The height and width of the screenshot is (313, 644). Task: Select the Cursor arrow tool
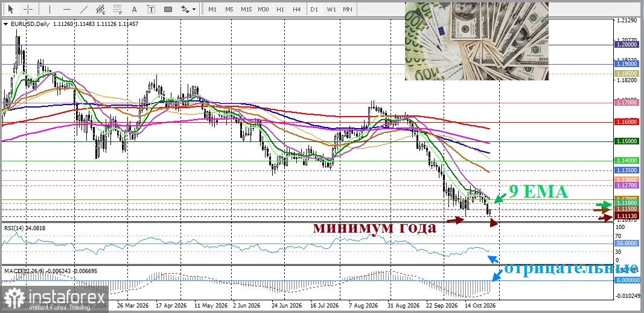point(11,8)
